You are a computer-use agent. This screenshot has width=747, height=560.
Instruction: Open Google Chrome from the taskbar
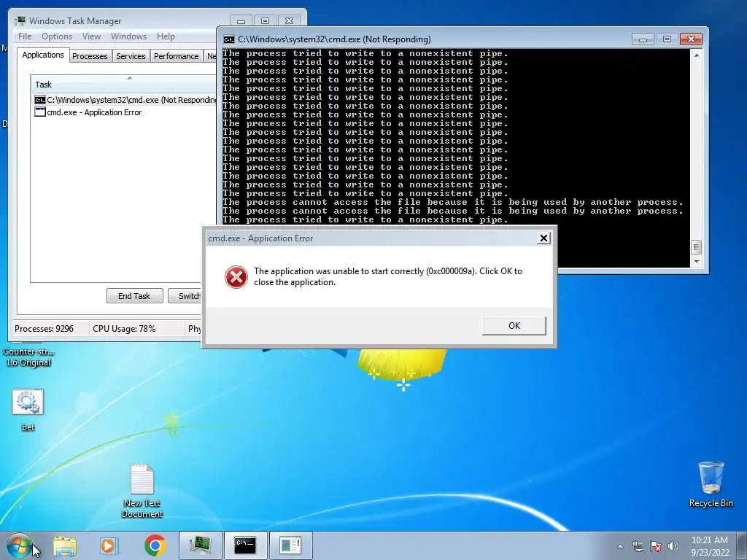pyautogui.click(x=155, y=545)
